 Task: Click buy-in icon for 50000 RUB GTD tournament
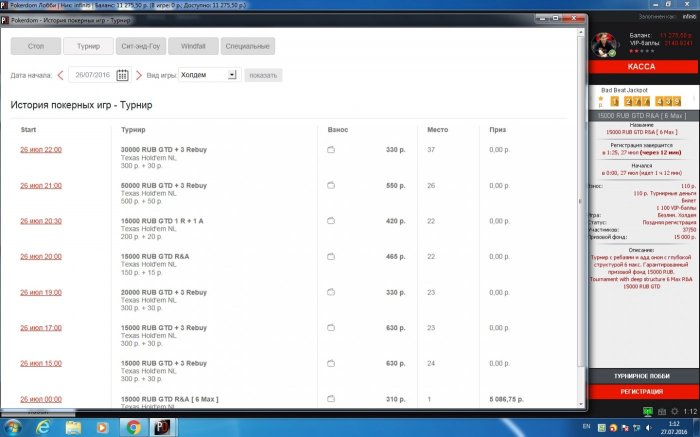(331, 185)
